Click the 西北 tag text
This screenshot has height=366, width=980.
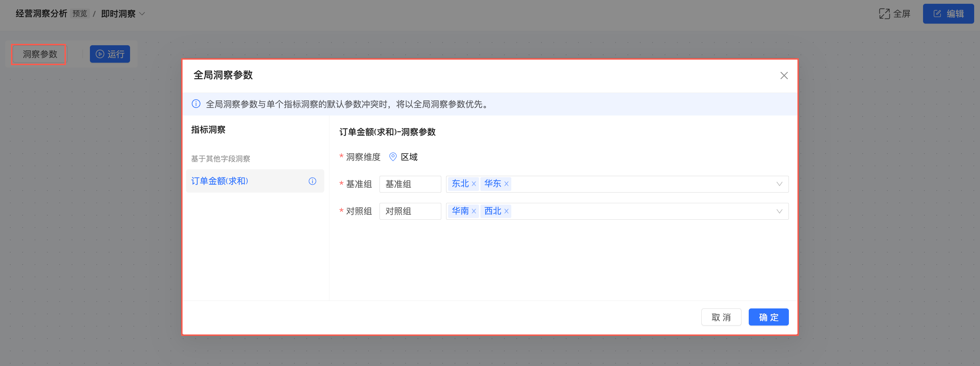[x=493, y=211]
